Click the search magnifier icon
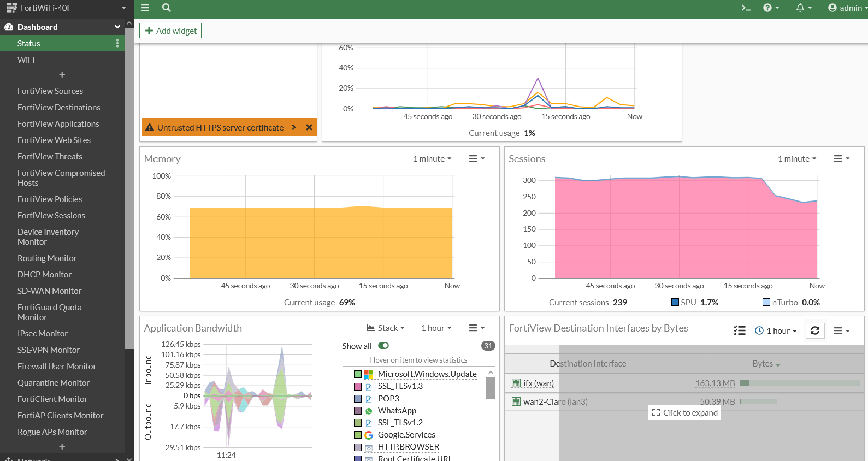 [x=167, y=8]
